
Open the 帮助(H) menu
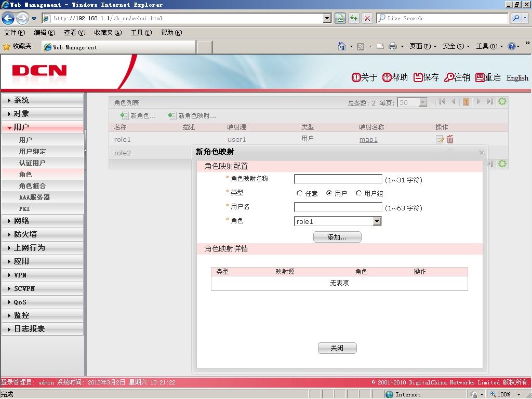pos(171,33)
